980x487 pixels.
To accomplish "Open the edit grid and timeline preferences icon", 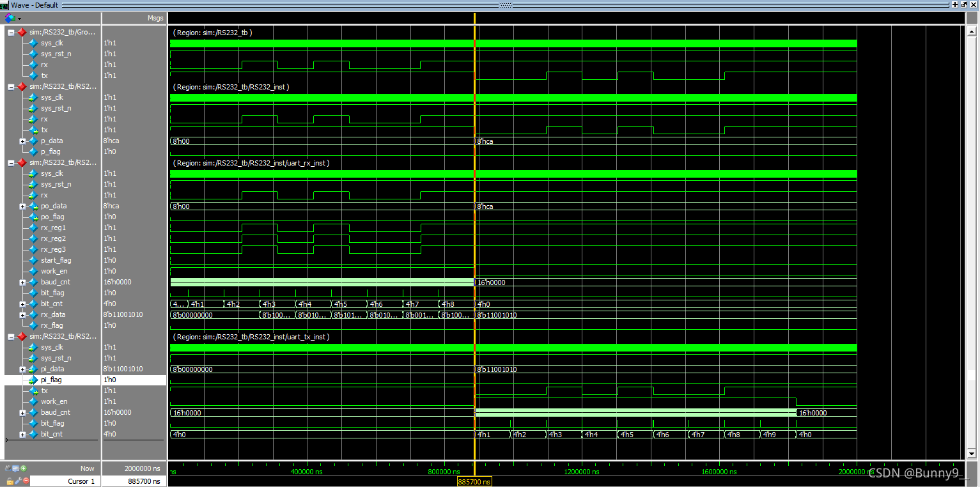I will (x=16, y=468).
